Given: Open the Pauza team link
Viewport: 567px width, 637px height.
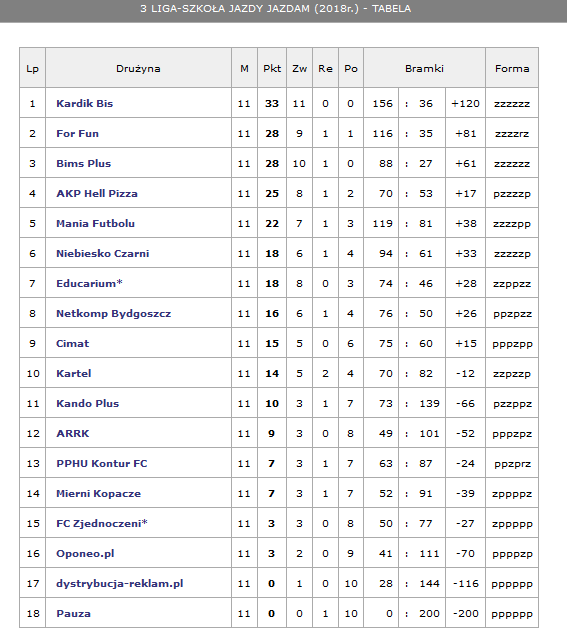Looking at the screenshot, I should point(74,614).
